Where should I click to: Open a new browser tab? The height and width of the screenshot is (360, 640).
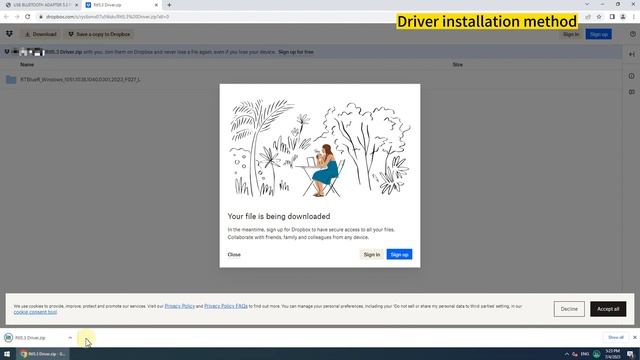click(169, 5)
